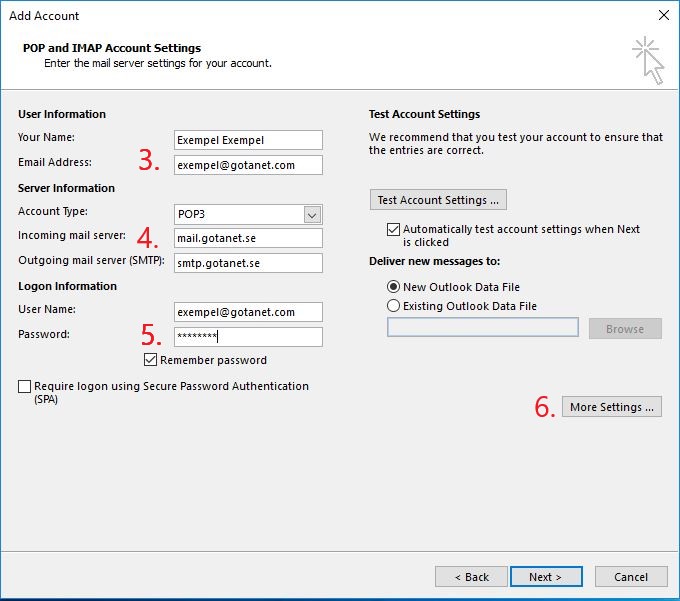
Task: Click the Your Name input field
Action: point(248,140)
